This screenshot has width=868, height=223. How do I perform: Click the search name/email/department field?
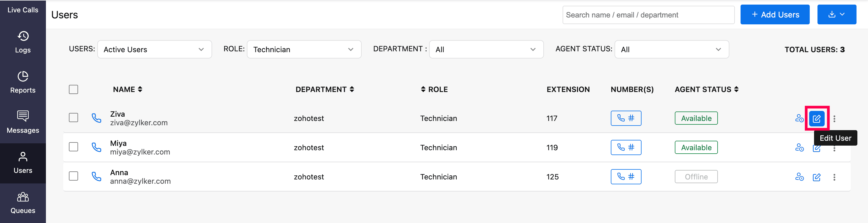click(648, 15)
